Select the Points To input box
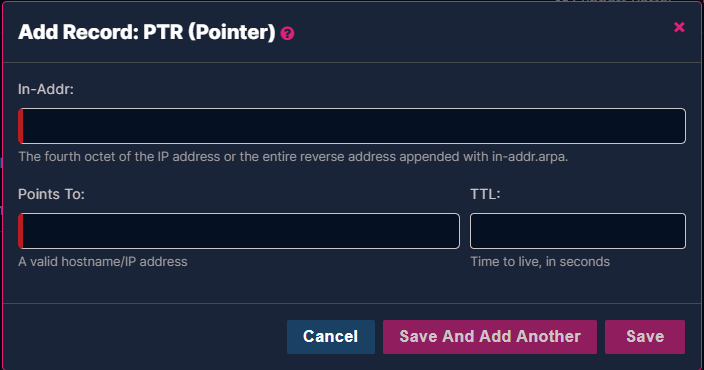Viewport: 704px width, 370px height. [239, 231]
